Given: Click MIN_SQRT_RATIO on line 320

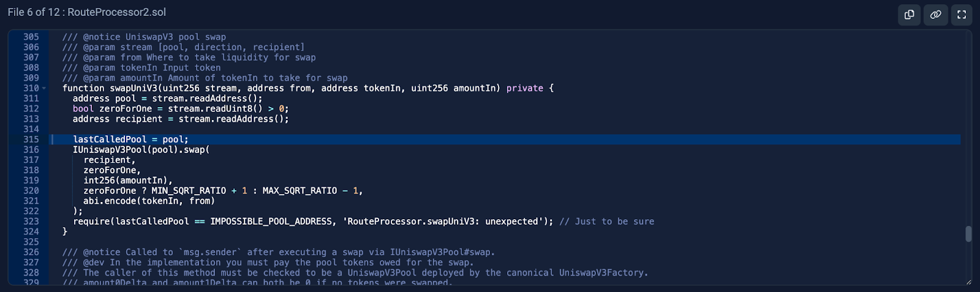Looking at the screenshot, I should click(x=189, y=190).
